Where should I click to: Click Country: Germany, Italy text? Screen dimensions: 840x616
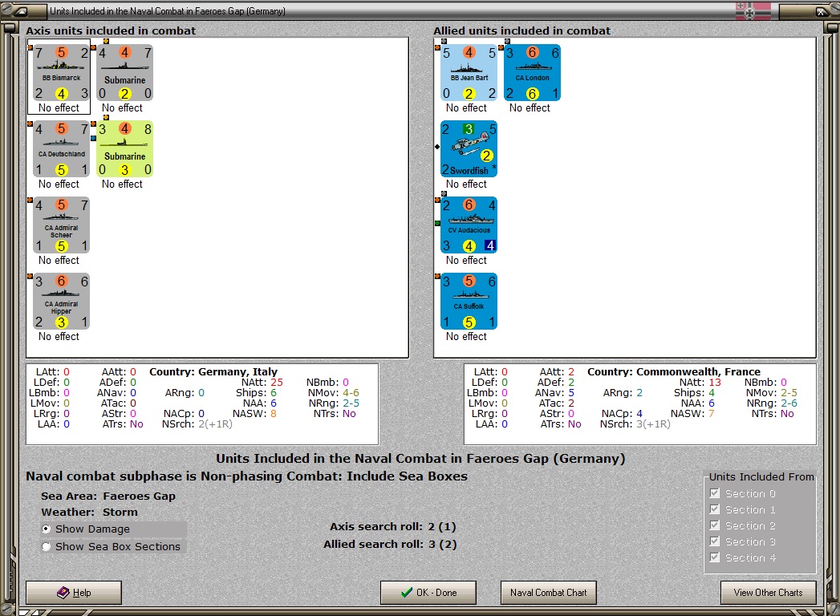click(213, 371)
